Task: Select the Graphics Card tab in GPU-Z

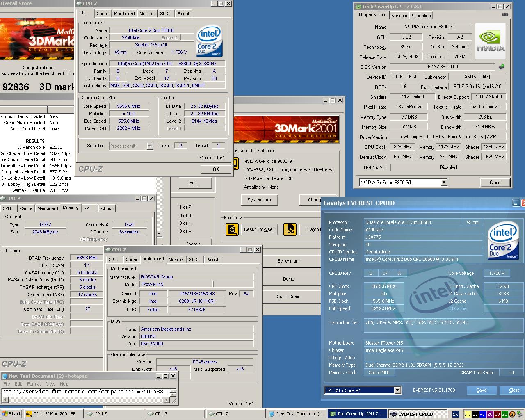Action: pos(372,15)
